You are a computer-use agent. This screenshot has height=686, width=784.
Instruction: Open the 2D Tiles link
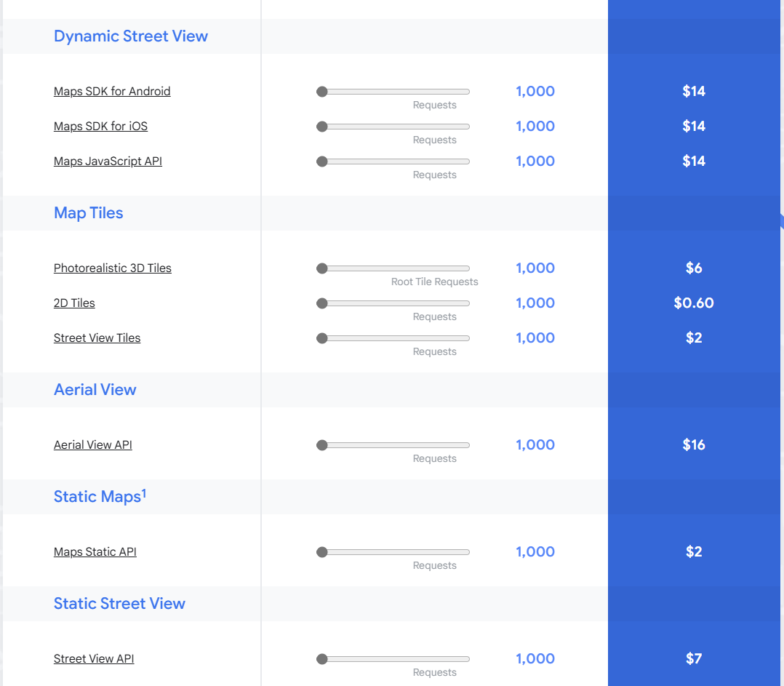pos(73,303)
